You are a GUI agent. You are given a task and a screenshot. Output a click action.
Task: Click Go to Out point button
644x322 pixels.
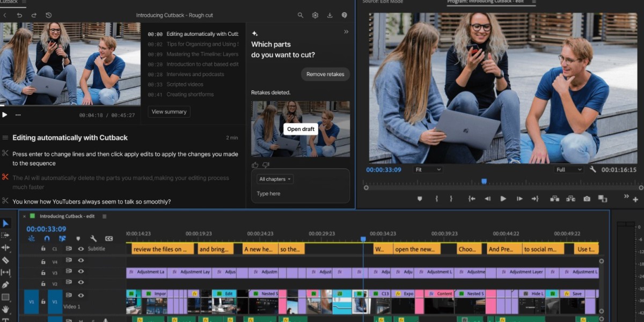(x=535, y=199)
